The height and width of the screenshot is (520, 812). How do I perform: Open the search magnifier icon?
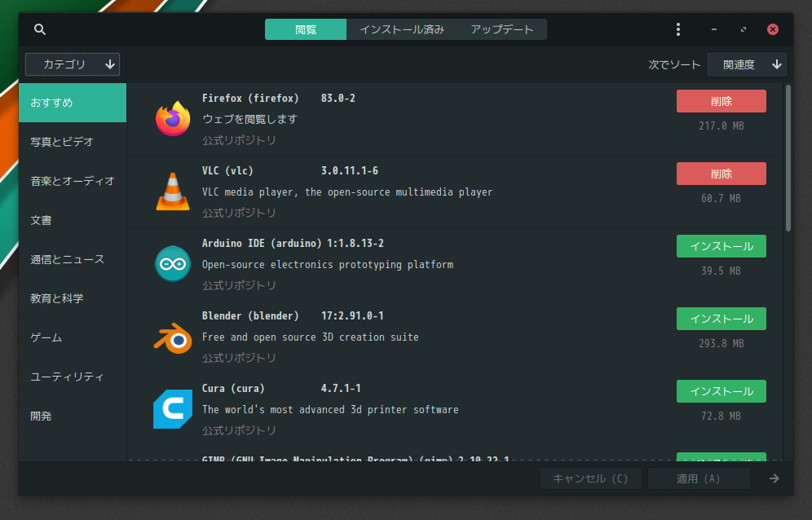(40, 29)
